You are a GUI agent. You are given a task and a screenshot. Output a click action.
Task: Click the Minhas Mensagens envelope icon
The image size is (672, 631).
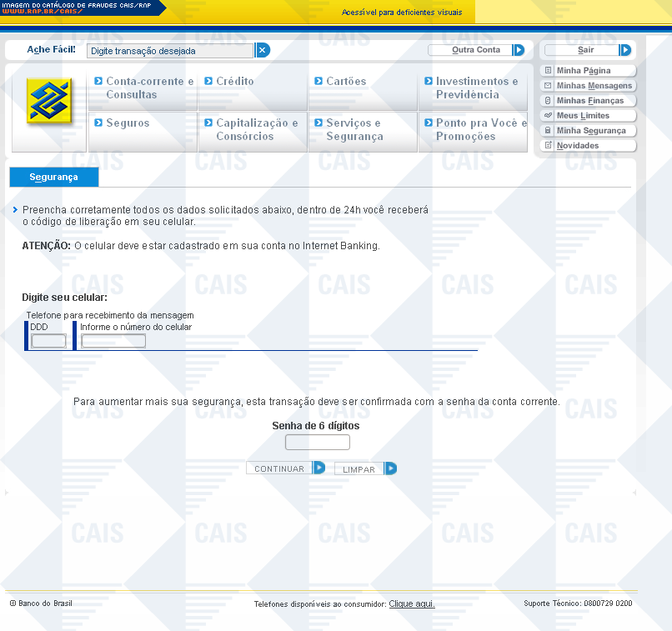(548, 86)
